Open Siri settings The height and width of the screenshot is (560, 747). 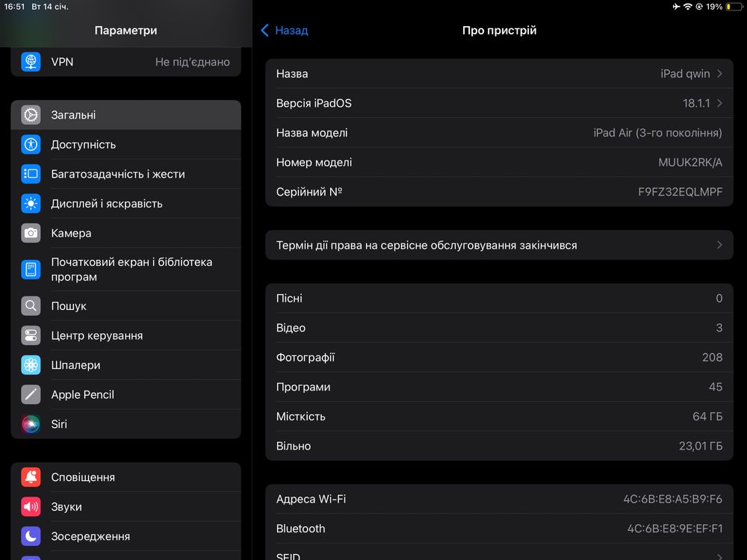click(125, 424)
